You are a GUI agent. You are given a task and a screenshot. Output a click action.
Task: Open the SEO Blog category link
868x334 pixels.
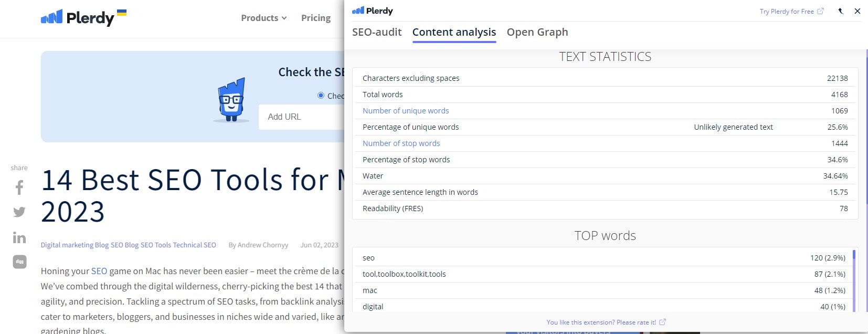pos(125,245)
